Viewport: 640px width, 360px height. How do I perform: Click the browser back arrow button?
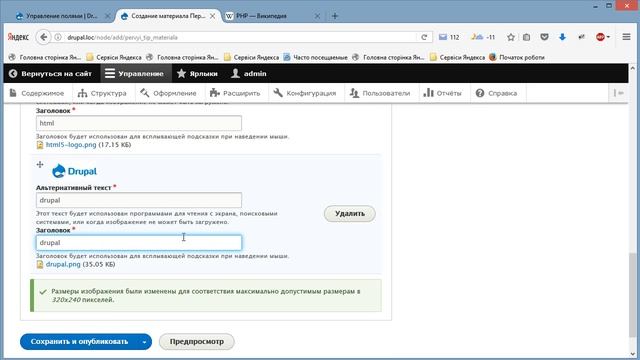43,37
